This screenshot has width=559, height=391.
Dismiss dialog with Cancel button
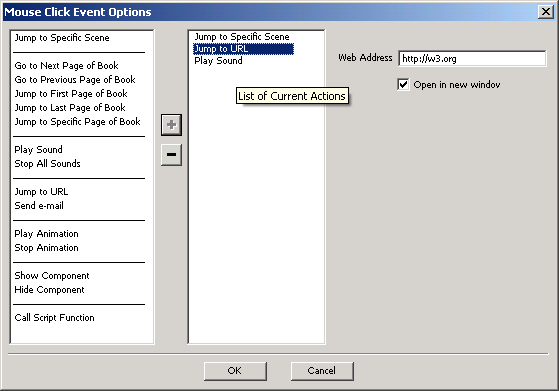[322, 371]
